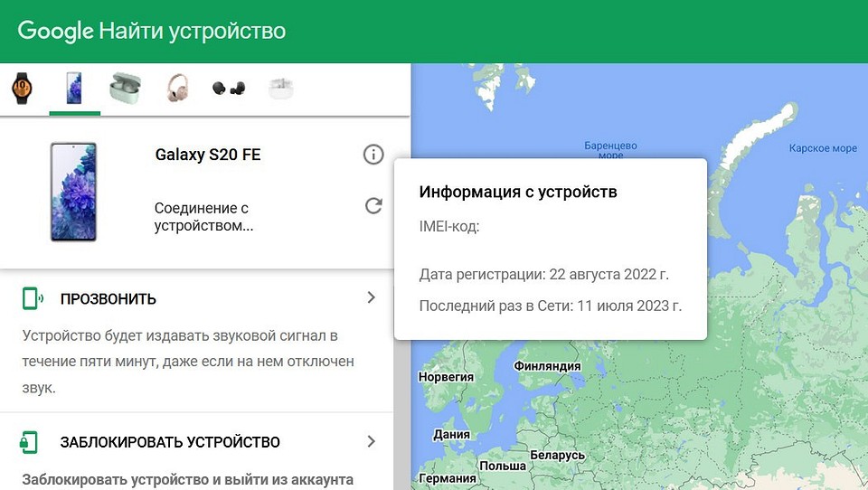This screenshot has width=868, height=490.
Task: Click Последний раз в Сети 11 июля 2023
Action: pyautogui.click(x=551, y=306)
